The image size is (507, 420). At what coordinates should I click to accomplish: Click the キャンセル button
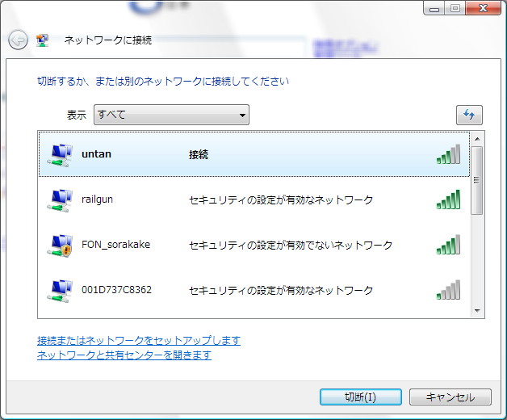click(x=450, y=397)
